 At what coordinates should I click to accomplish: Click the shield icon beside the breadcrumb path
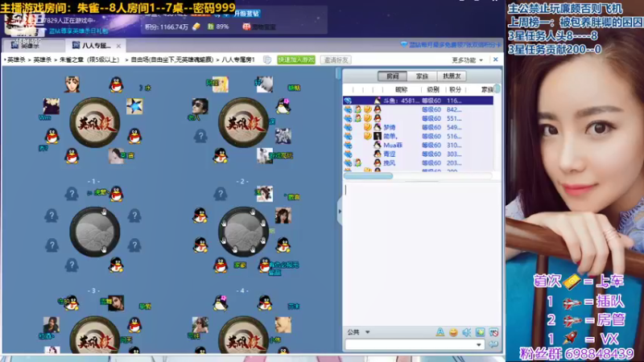[x=267, y=60]
